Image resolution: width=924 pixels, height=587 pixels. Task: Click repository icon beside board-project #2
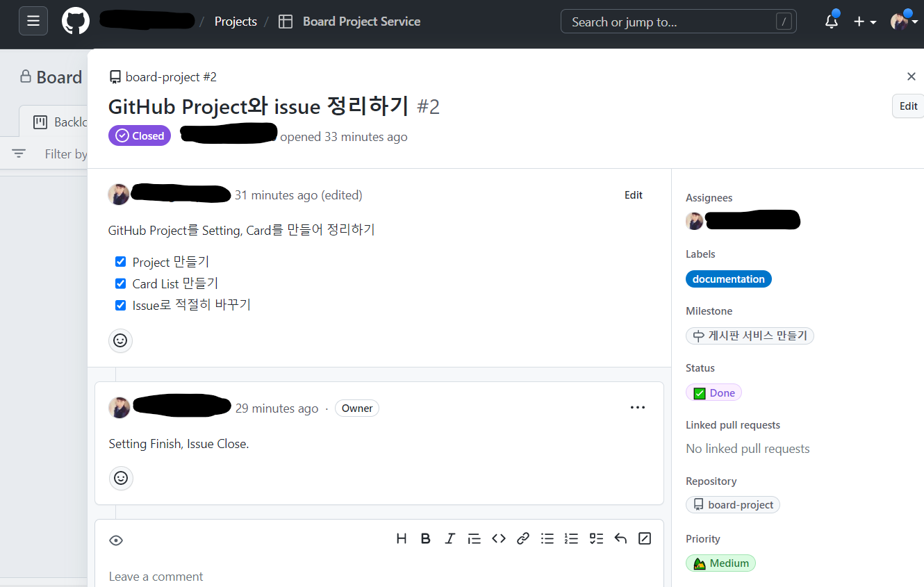point(115,77)
